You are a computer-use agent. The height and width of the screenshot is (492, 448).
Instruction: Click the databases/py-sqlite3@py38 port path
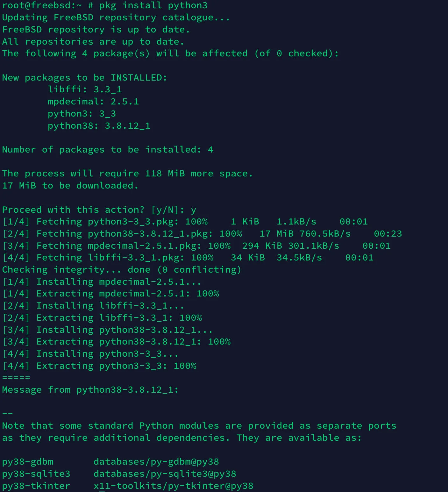[165, 474]
